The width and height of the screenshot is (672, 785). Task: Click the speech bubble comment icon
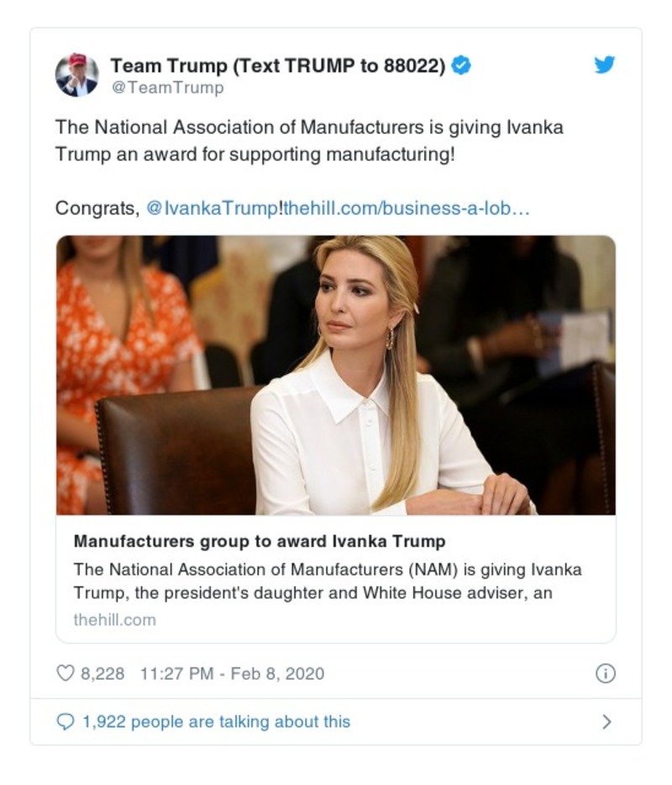(64, 721)
